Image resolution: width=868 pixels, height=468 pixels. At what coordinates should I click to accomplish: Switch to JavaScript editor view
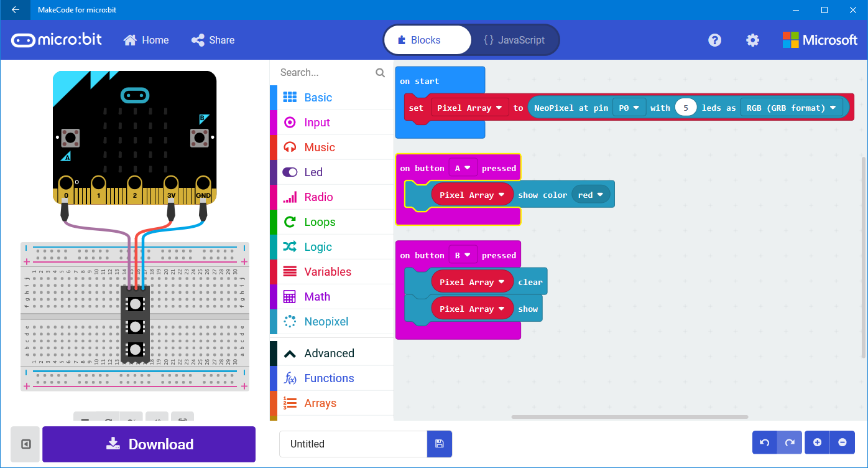514,40
